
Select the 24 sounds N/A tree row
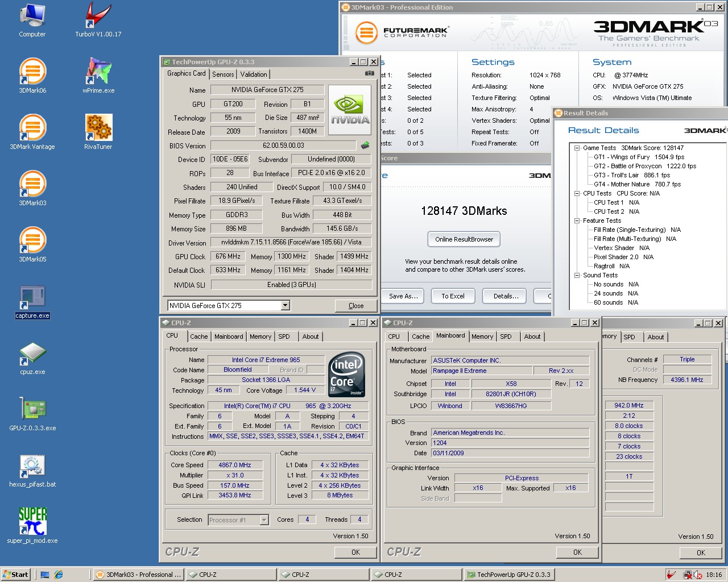[x=616, y=293]
